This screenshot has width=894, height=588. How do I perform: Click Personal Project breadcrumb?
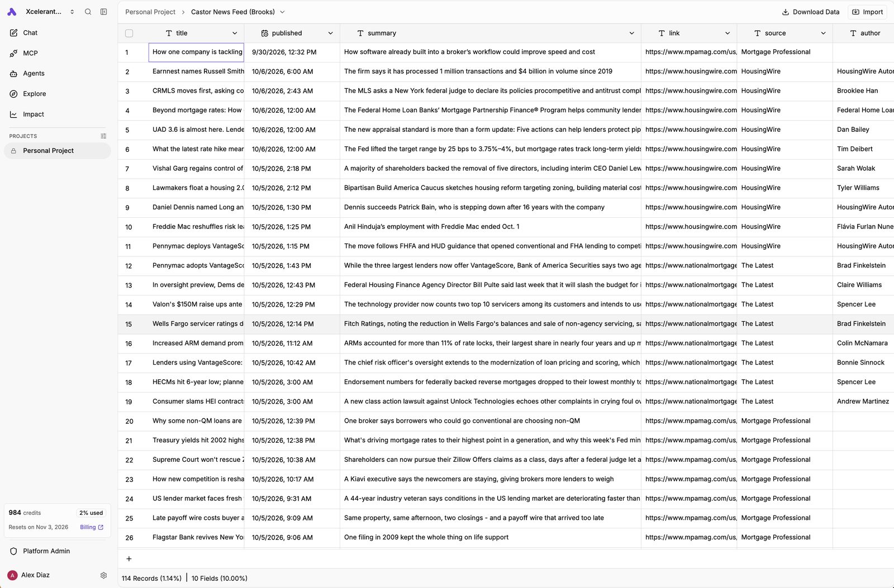[150, 12]
